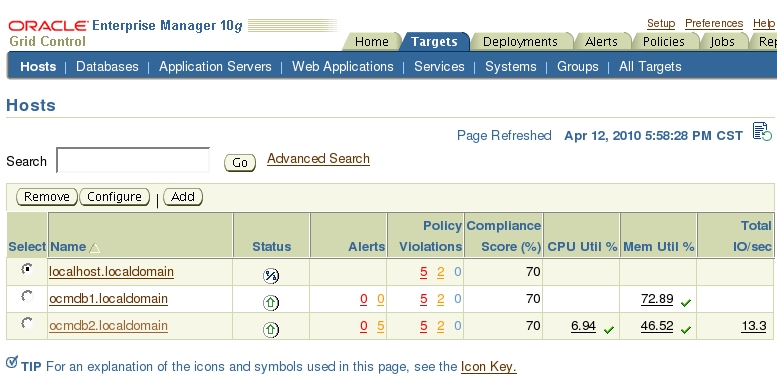Viewport: 777px width, 389px height.
Task: Click ocmdb1 critical policy violations 5
Action: click(x=423, y=299)
